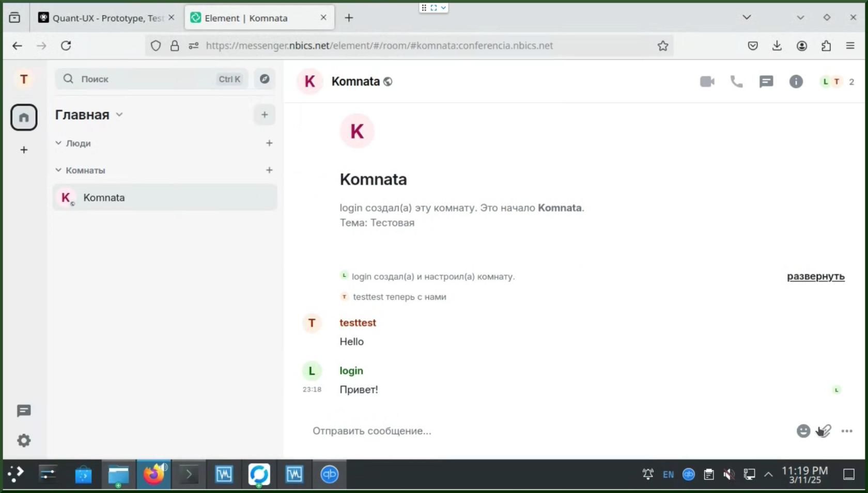Screen dimensions: 868x493
Task: Start a video call in Komnata
Action: (707, 82)
